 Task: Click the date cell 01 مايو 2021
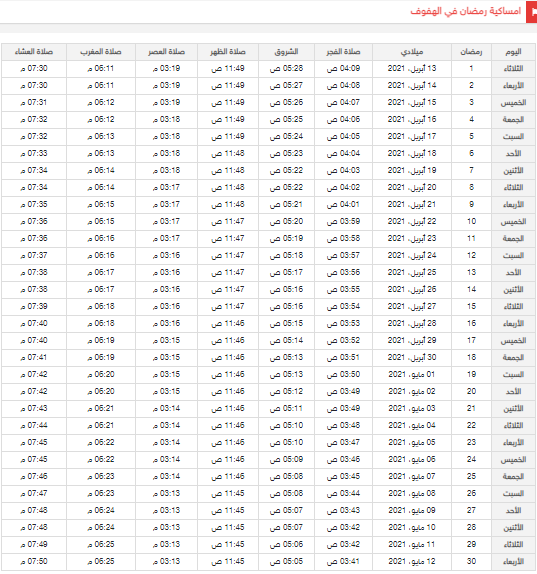tap(412, 374)
